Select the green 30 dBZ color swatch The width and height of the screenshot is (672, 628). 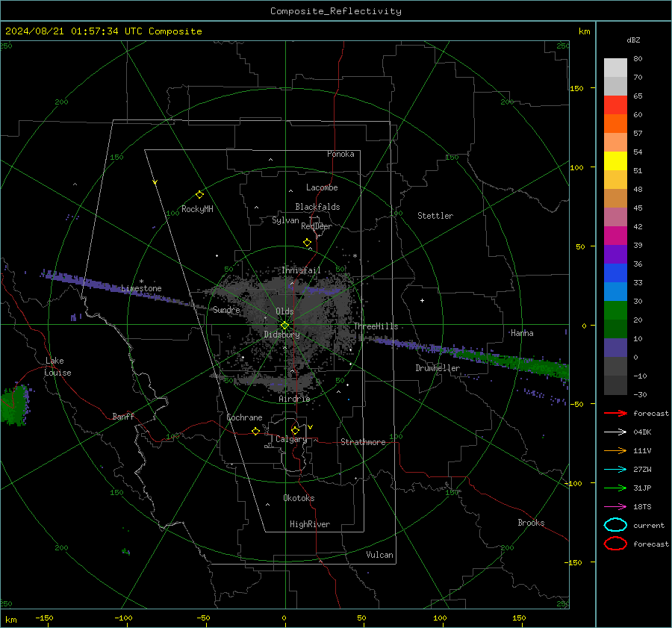(615, 310)
